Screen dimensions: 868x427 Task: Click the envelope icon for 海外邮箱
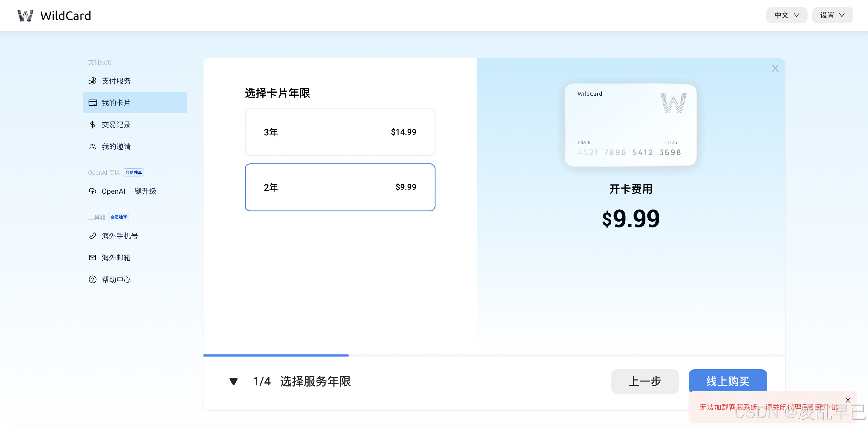click(92, 258)
